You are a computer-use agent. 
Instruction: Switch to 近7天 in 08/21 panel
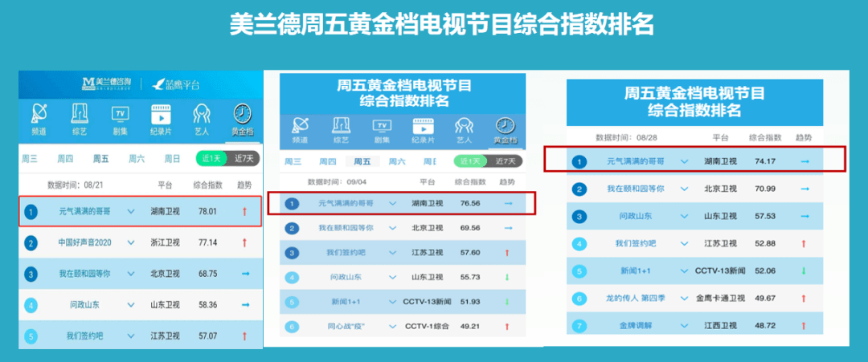pyautogui.click(x=244, y=158)
